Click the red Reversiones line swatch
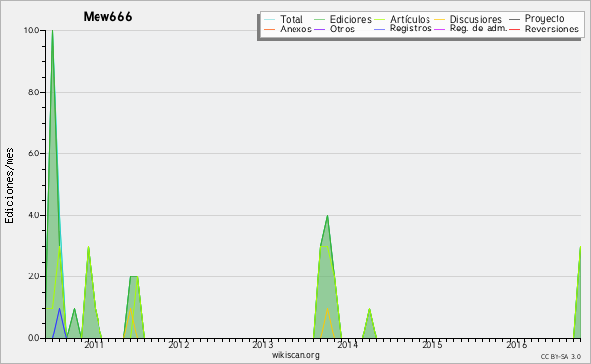This screenshot has height=364, width=591. tap(515, 29)
